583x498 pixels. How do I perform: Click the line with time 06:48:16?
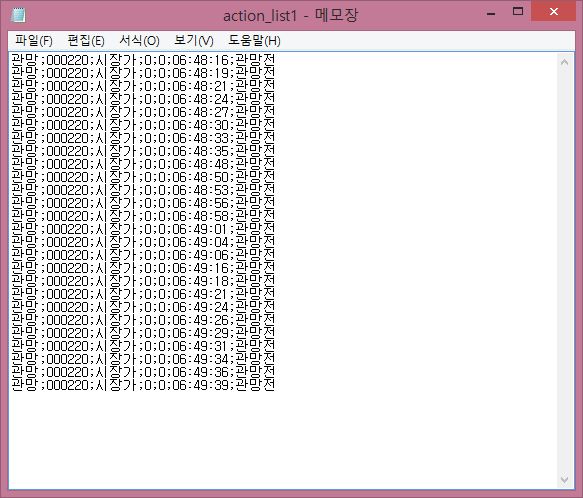tap(143, 60)
